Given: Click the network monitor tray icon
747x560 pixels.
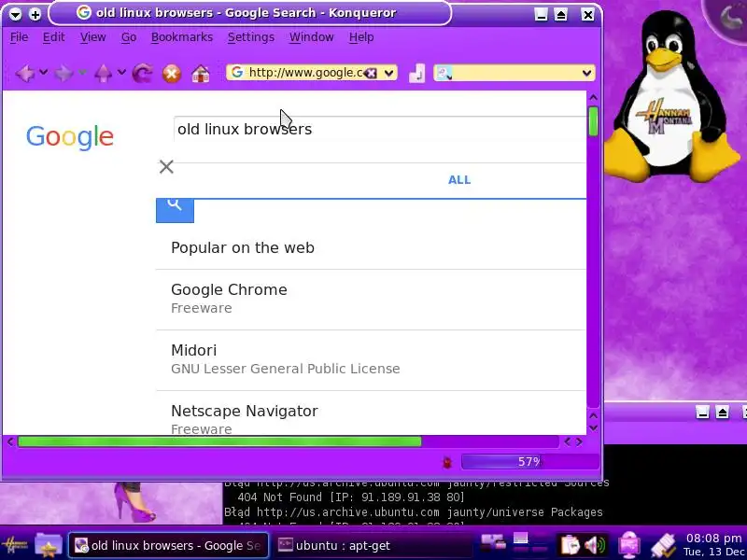Looking at the screenshot, I should tap(628, 545).
